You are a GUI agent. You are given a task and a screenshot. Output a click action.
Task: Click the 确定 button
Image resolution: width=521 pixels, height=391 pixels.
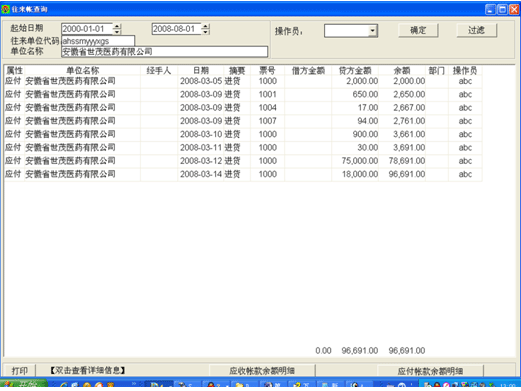pyautogui.click(x=418, y=30)
